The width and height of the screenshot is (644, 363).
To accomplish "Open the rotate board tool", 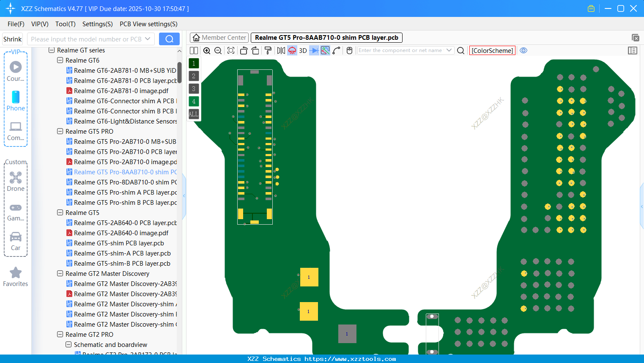I will (244, 50).
